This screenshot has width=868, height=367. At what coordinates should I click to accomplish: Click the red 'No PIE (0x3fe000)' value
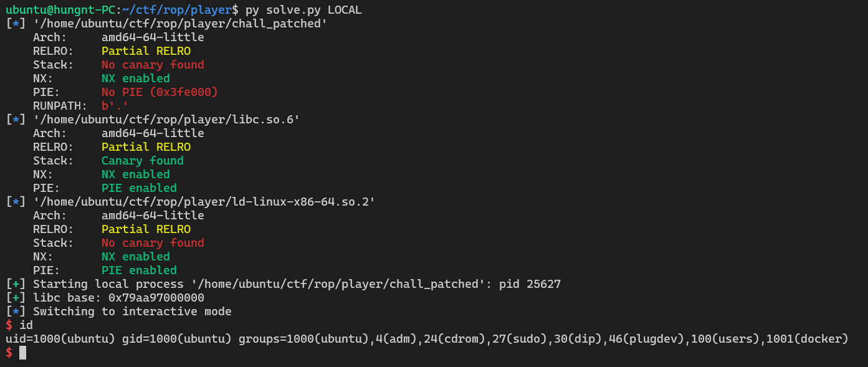click(x=160, y=92)
